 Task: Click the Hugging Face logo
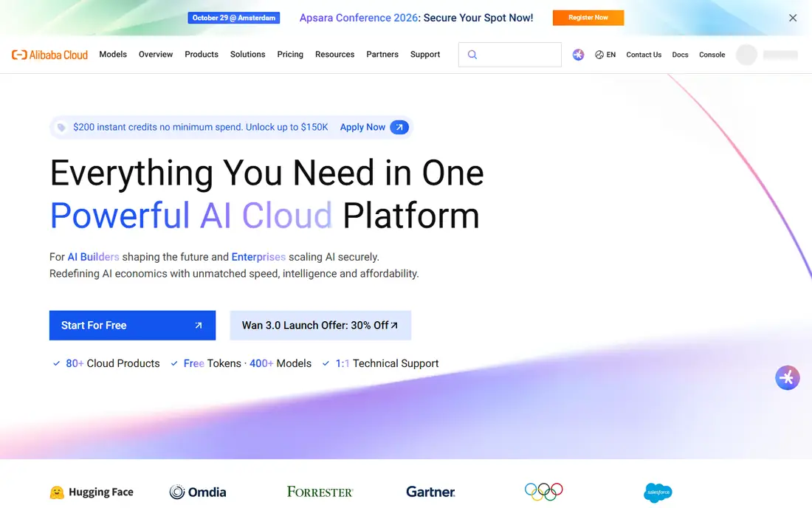tap(92, 492)
